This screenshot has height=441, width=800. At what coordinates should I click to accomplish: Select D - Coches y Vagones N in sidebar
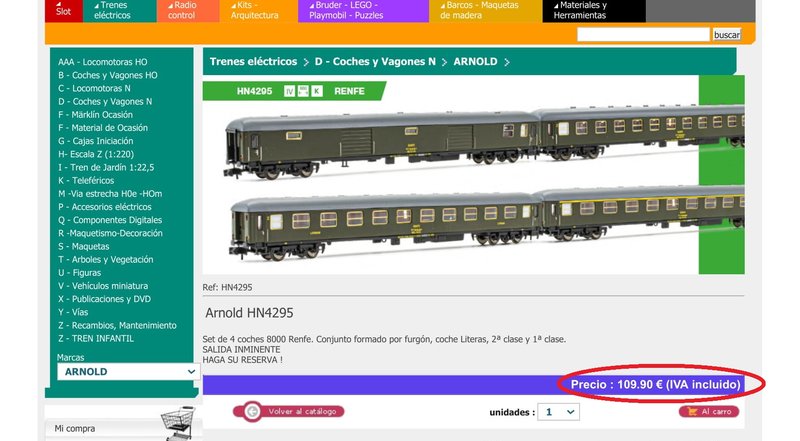tap(105, 102)
